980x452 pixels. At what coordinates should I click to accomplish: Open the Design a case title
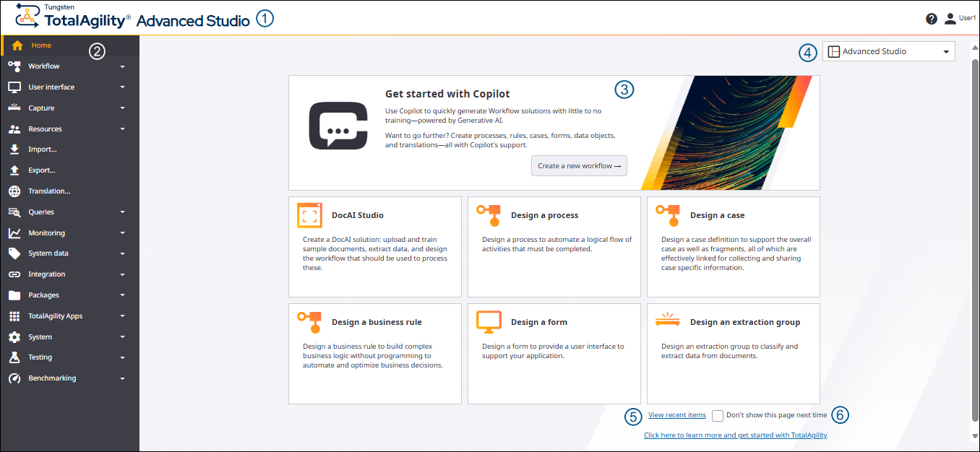coord(717,215)
